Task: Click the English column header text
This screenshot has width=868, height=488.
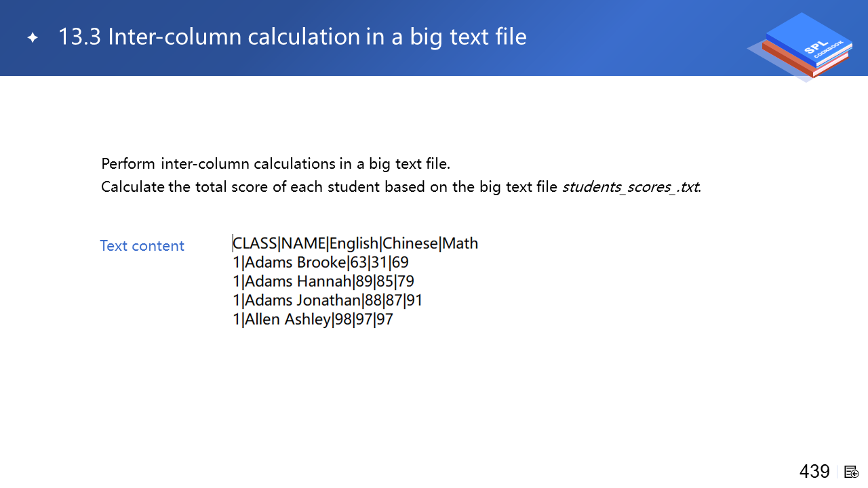Action: pos(354,243)
